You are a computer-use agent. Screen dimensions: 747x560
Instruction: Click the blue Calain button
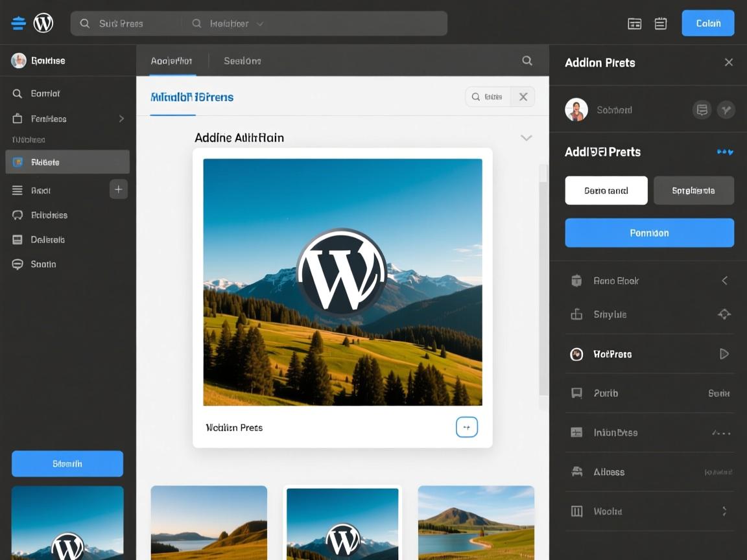[707, 23]
